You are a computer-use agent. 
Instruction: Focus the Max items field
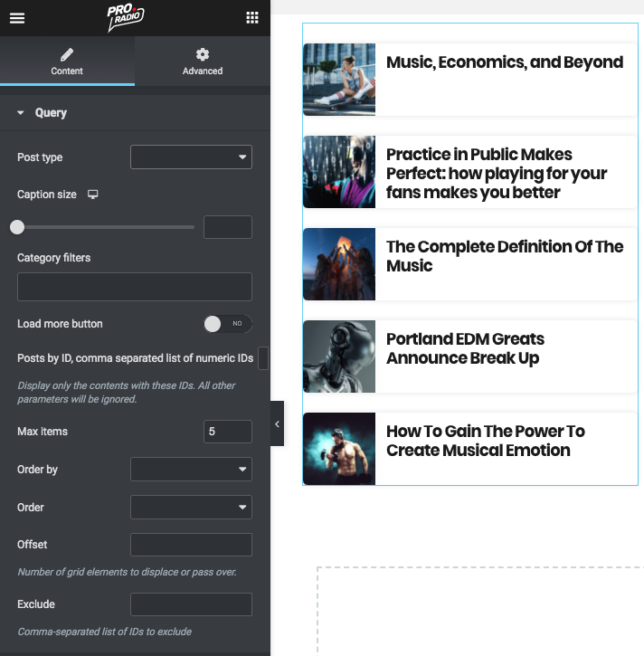coord(228,432)
